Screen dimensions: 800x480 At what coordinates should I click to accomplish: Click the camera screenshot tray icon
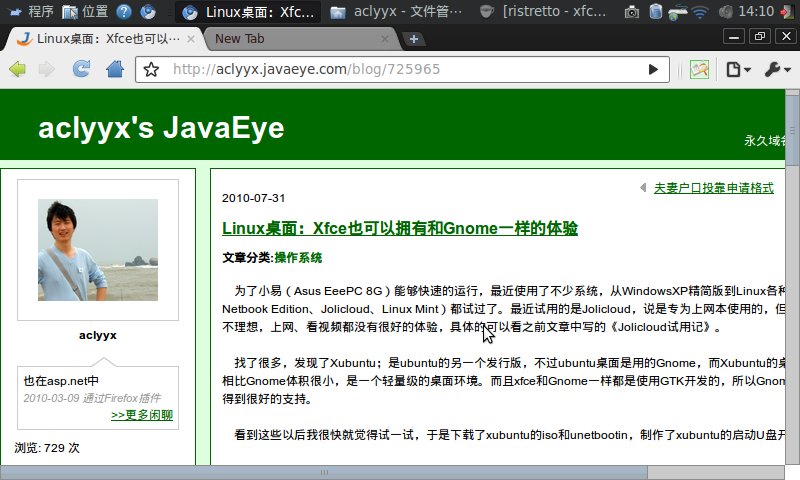632,12
